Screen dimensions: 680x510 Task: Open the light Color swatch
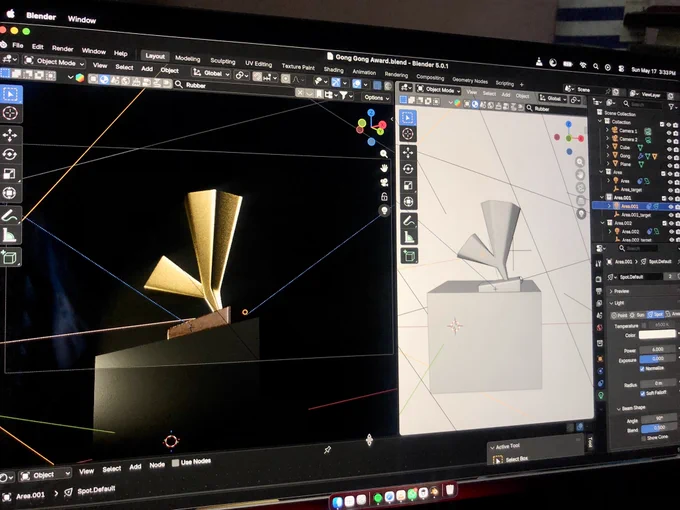(x=657, y=334)
